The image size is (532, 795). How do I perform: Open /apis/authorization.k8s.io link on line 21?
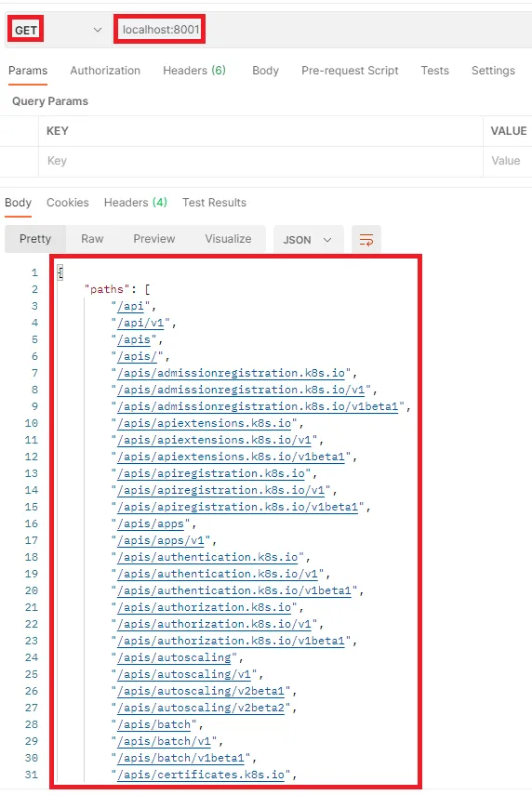click(x=204, y=607)
